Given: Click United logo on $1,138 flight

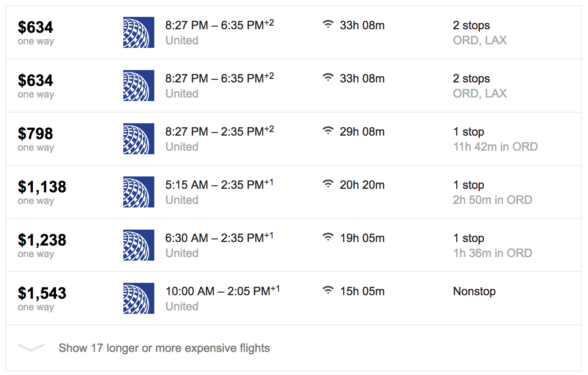Looking at the screenshot, I should [139, 192].
